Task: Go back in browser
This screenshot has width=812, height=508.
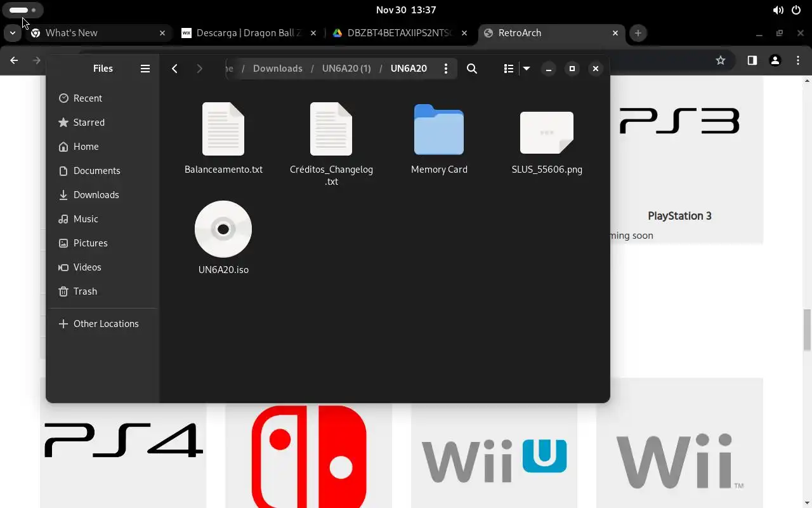Action: click(14, 60)
